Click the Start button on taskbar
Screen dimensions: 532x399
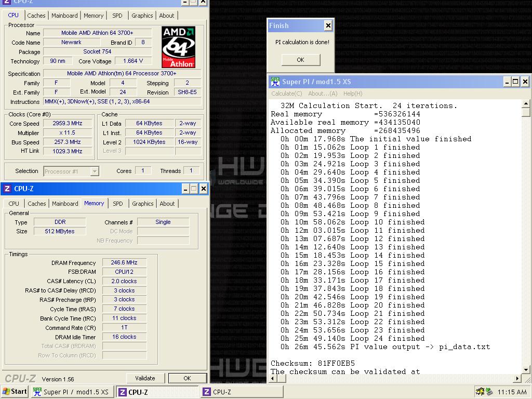click(x=14, y=392)
